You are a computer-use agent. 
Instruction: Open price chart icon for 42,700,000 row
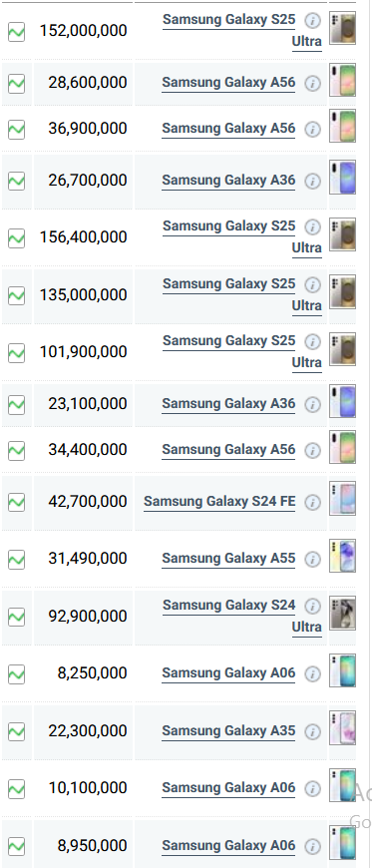coord(17,503)
